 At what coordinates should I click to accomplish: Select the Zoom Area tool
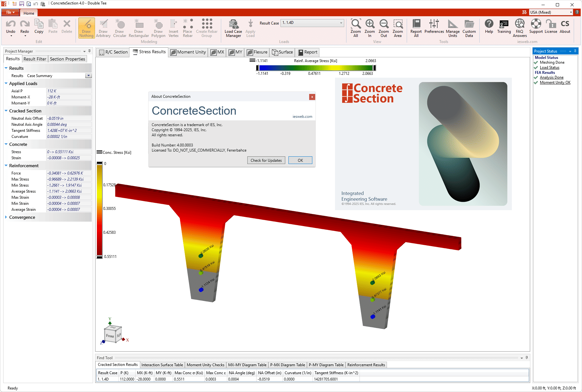(x=398, y=28)
